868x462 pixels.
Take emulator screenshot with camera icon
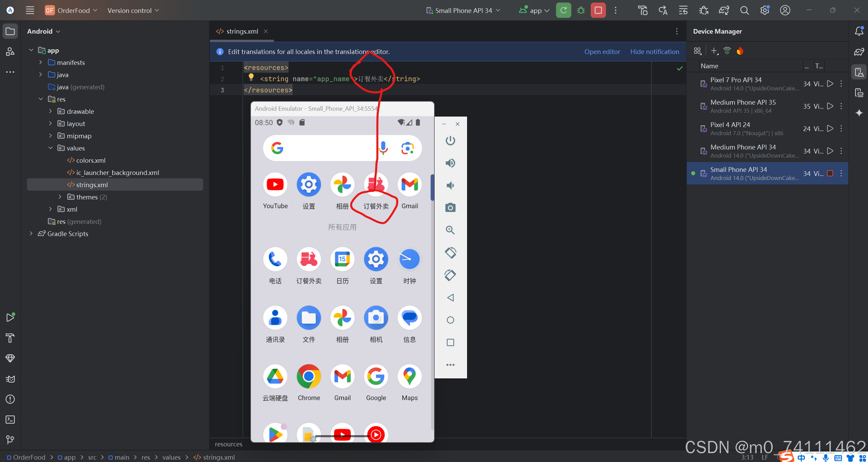(x=450, y=208)
